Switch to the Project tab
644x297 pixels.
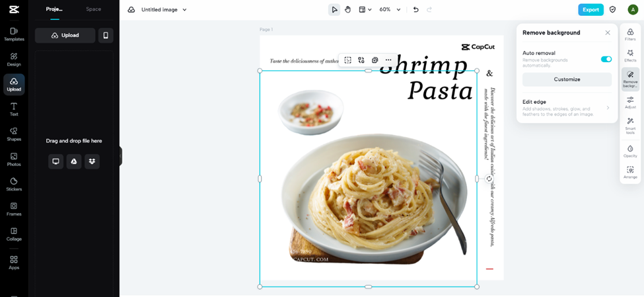click(54, 9)
